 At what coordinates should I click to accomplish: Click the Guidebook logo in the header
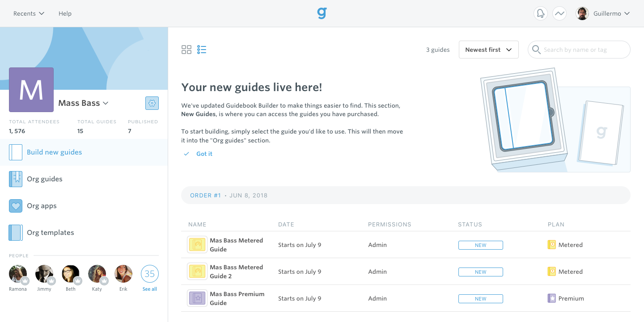[322, 13]
